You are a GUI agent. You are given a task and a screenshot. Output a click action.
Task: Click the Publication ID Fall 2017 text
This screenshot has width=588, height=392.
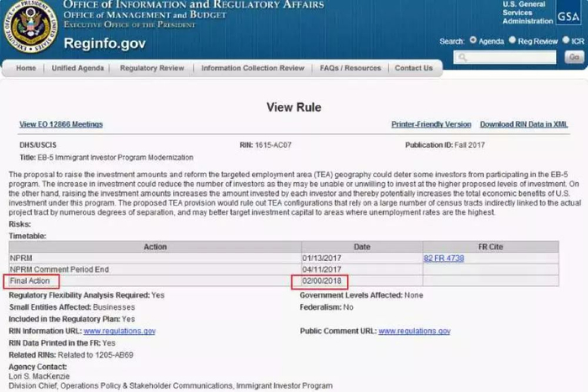coord(444,145)
